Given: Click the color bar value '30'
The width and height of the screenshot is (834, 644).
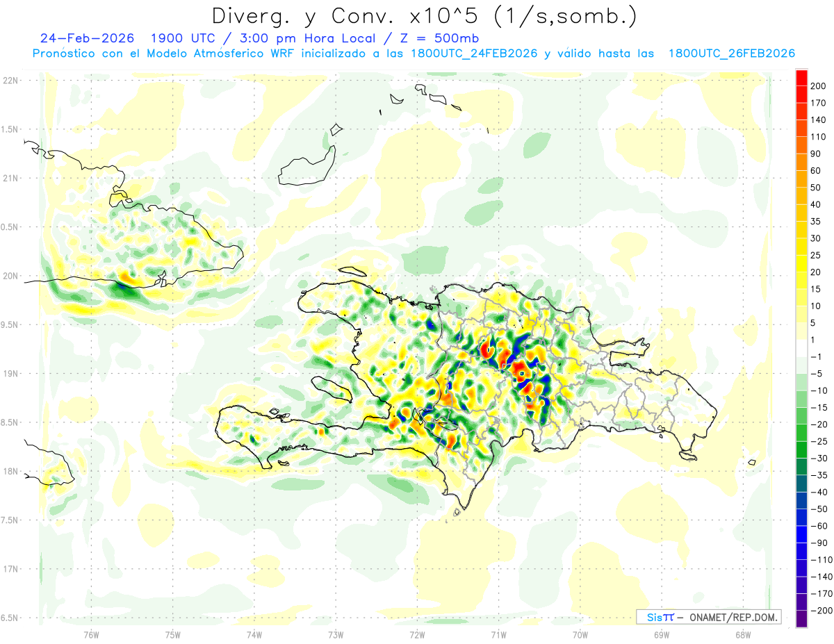Looking at the screenshot, I should tap(817, 238).
